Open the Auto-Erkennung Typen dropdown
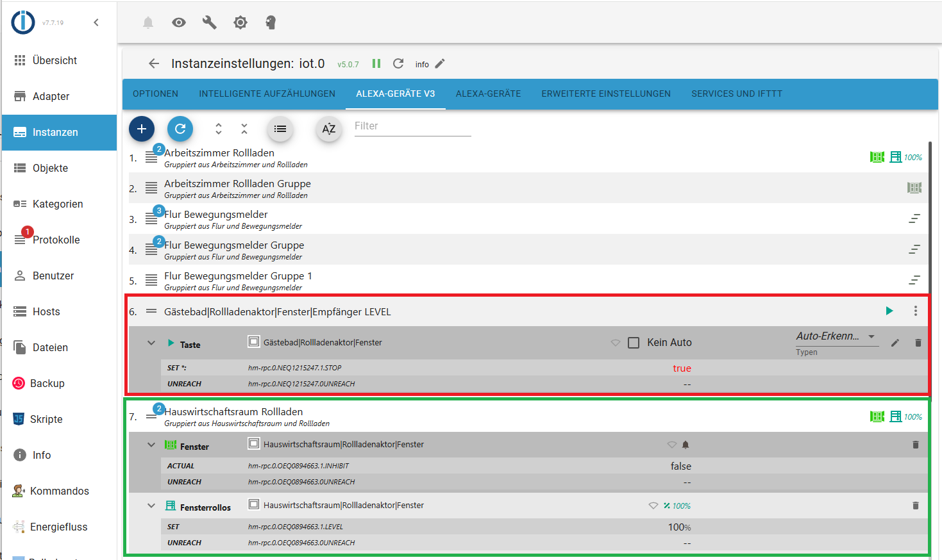The width and height of the screenshot is (942, 560). click(836, 336)
